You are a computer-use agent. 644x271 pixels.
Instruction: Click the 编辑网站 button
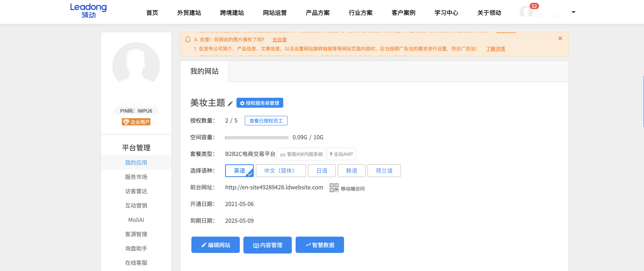pos(216,245)
